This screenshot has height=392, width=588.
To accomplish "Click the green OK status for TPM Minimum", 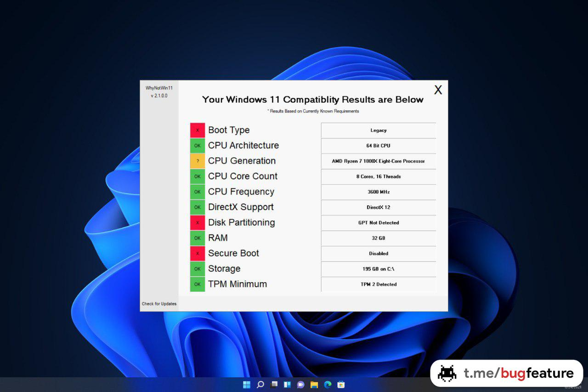I will (197, 284).
